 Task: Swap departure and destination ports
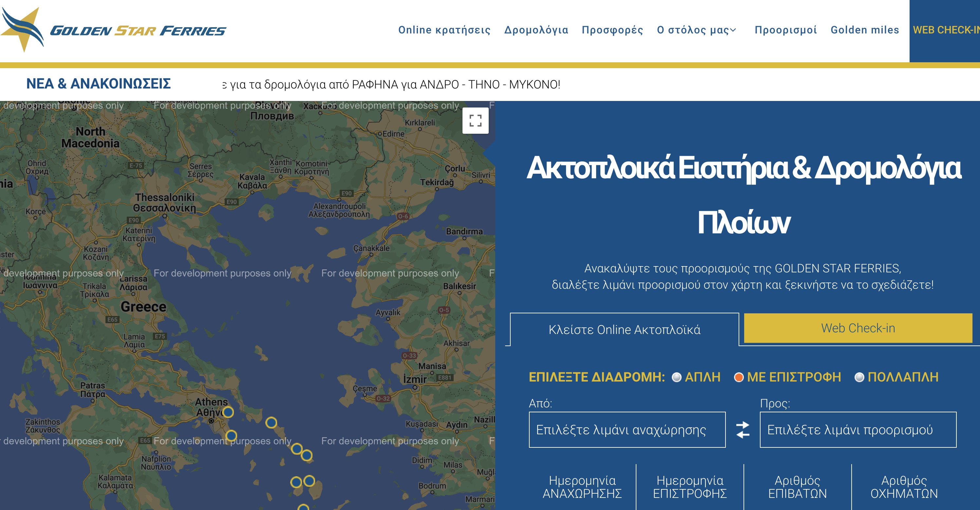[x=743, y=430]
